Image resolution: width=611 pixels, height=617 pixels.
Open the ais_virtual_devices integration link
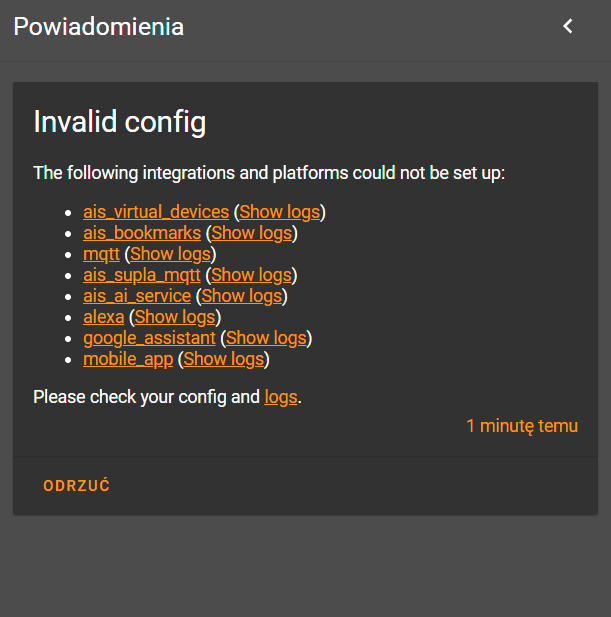(x=156, y=212)
